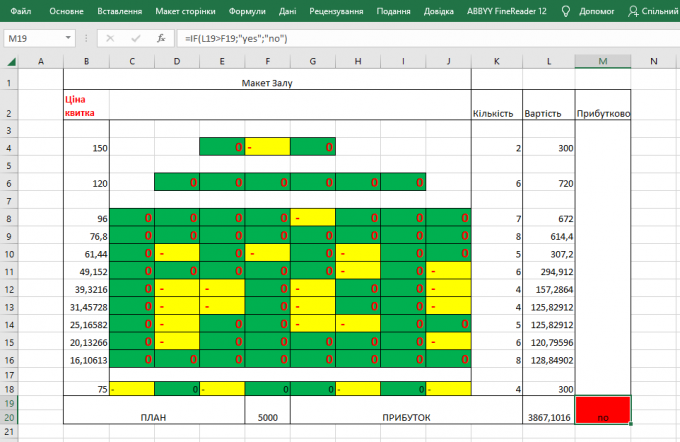Select column N header

(x=654, y=61)
